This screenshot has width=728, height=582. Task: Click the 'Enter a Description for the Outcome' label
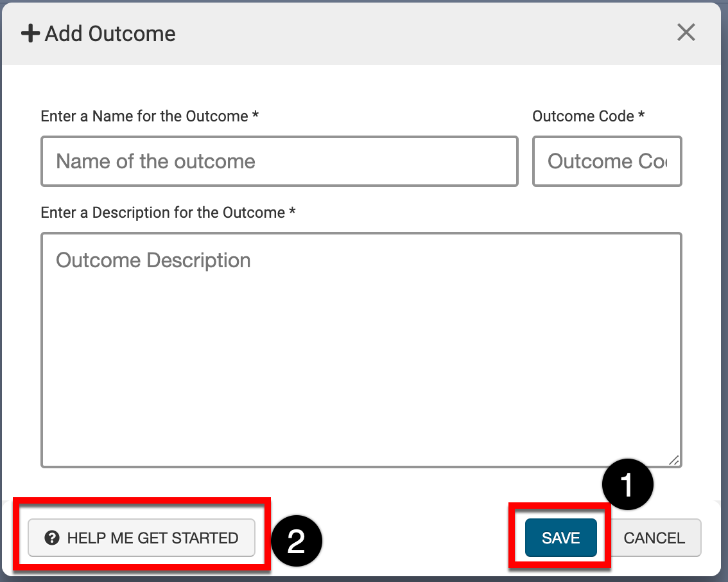162,213
